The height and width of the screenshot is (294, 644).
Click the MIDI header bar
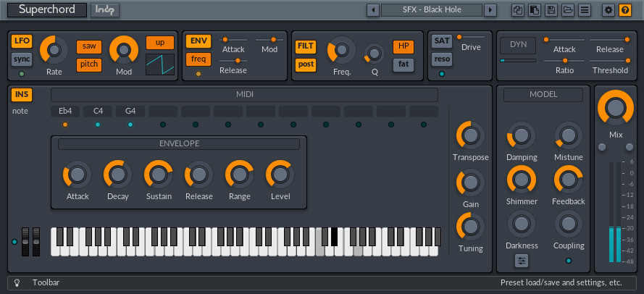point(244,95)
